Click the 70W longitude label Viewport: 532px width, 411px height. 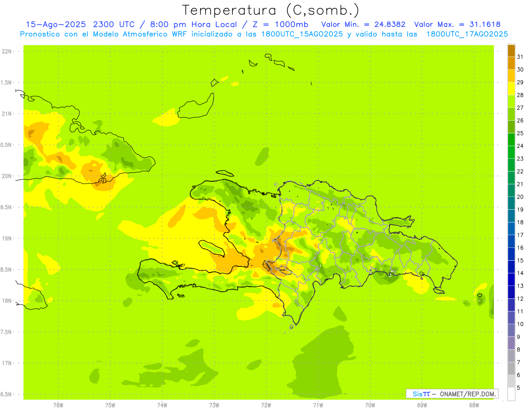[370, 405]
